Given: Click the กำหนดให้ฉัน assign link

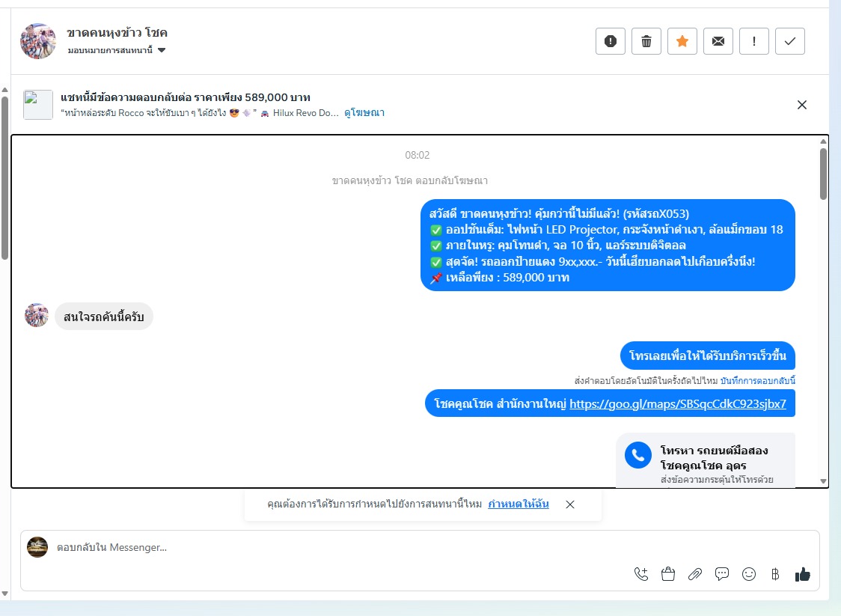Looking at the screenshot, I should tap(518, 504).
